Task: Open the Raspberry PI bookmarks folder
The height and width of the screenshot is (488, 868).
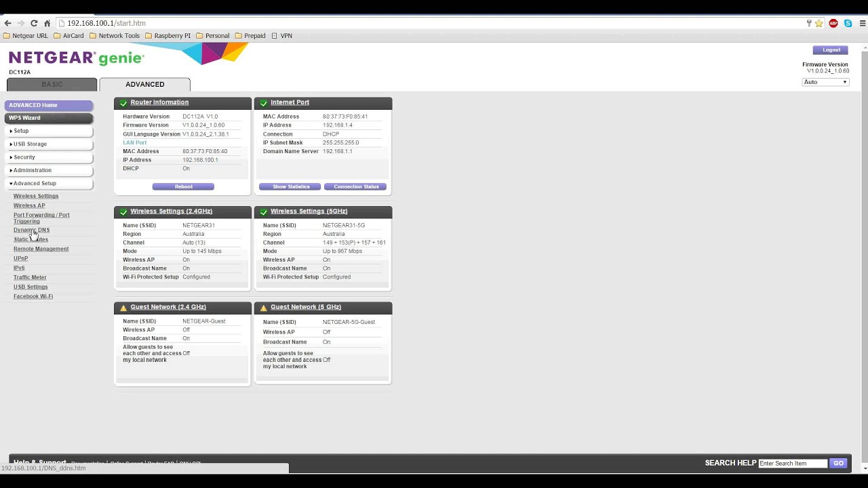Action: pos(168,36)
